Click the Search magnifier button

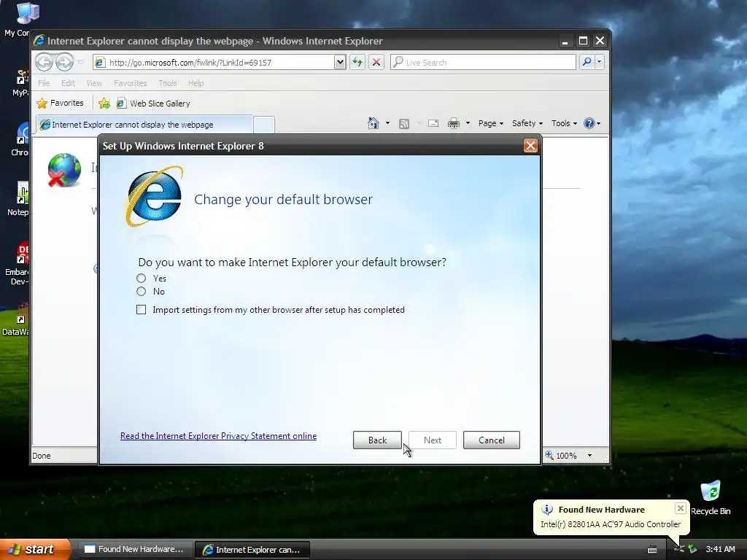pos(587,62)
